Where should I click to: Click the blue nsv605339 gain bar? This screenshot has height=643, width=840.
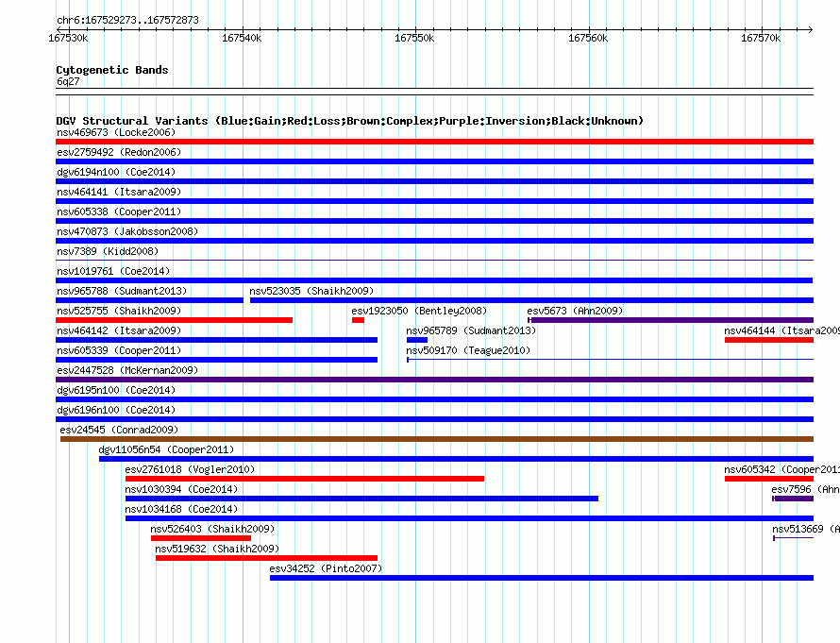click(216, 360)
